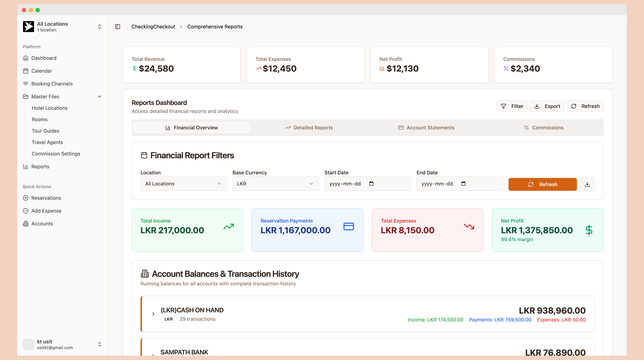Click the Add Expense minus-circle icon
The height and width of the screenshot is (360, 644).
click(x=25, y=211)
